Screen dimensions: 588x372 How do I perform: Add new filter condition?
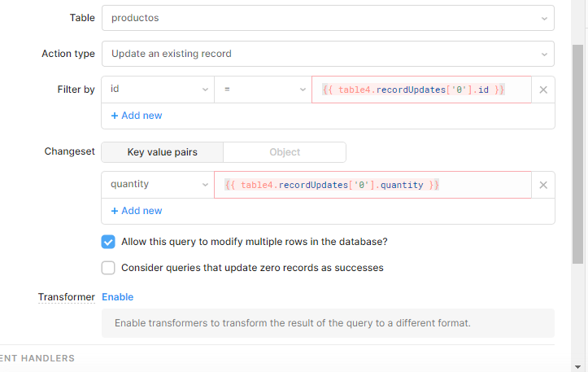[x=137, y=116]
